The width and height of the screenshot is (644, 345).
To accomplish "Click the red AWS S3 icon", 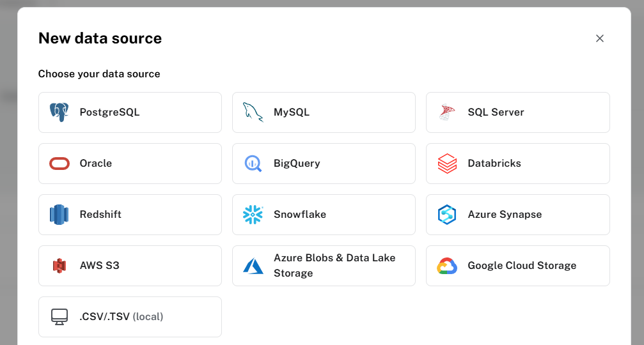I will (x=59, y=266).
